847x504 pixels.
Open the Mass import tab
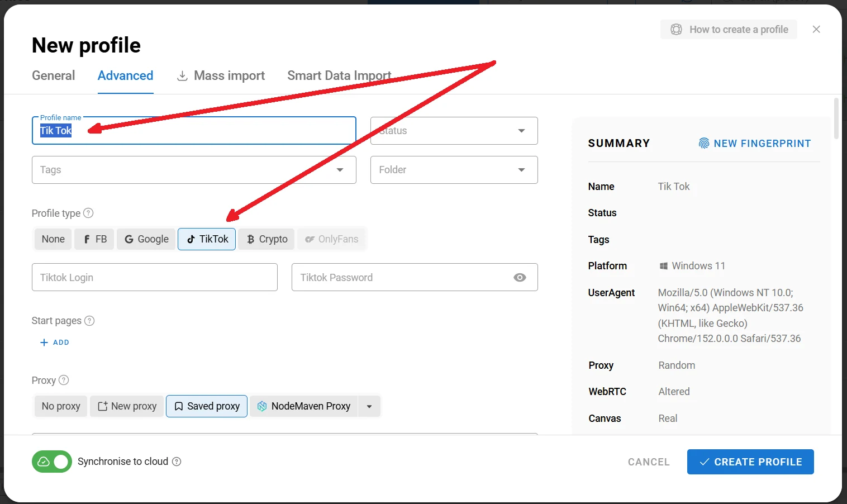pos(221,75)
